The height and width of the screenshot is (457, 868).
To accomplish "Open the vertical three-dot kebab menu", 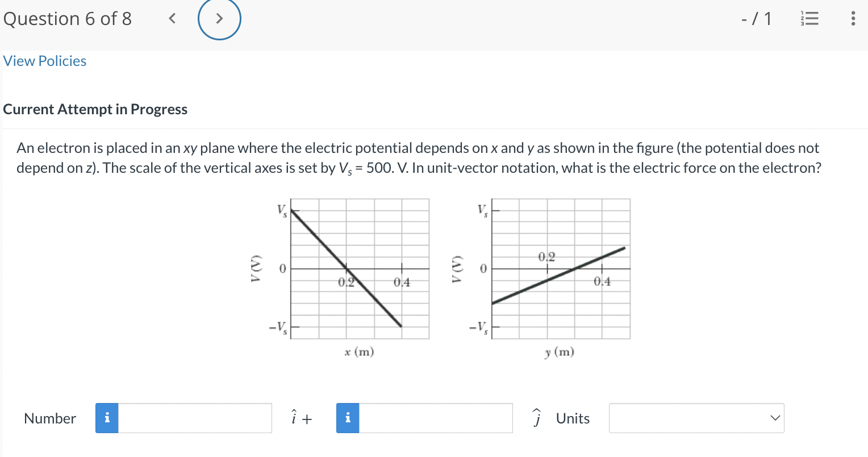I will coord(852,18).
